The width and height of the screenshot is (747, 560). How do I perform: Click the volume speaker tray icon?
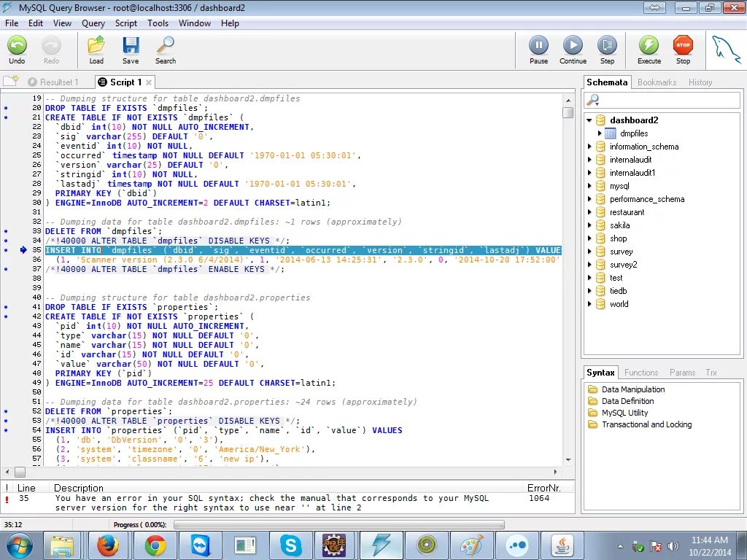coord(673,546)
